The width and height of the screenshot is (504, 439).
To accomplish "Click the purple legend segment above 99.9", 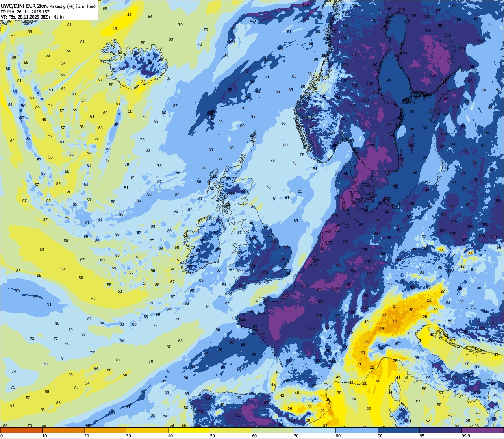I will click(483, 430).
